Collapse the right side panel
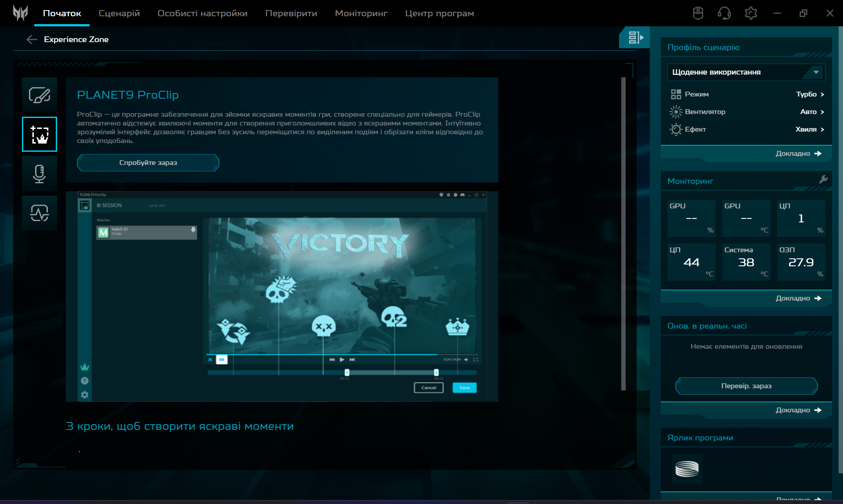This screenshot has height=504, width=843. tap(635, 38)
